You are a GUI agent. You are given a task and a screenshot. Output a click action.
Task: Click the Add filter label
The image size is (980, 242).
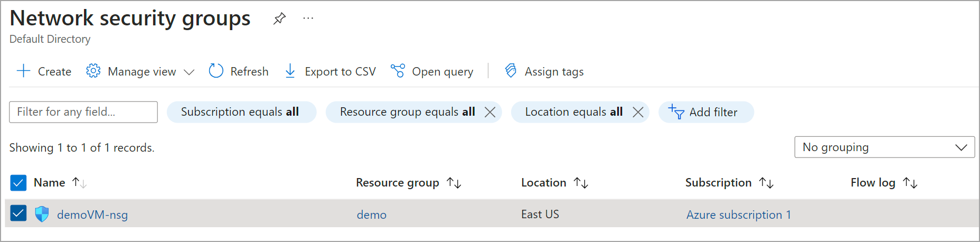tap(713, 112)
